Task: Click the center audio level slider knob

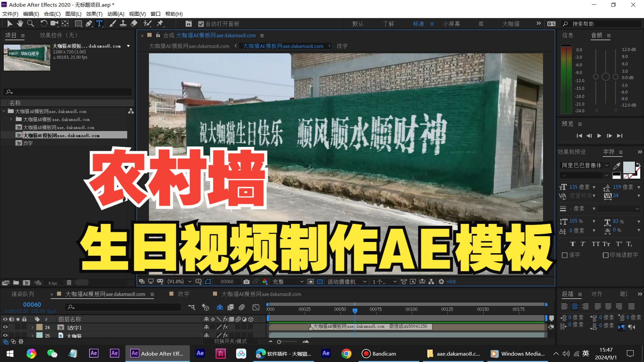Action: pos(605,77)
